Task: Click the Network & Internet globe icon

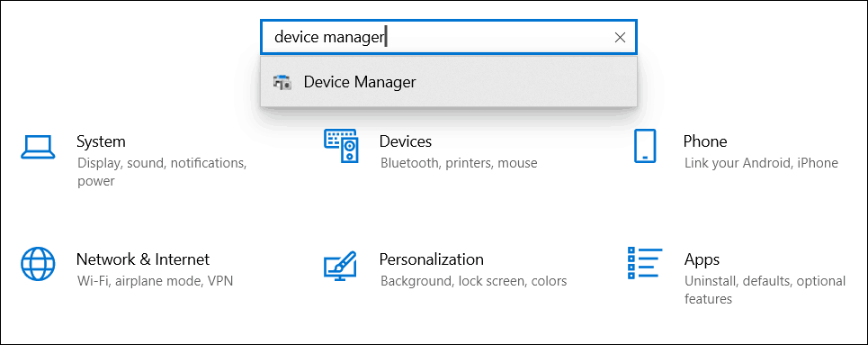Action: click(x=38, y=263)
